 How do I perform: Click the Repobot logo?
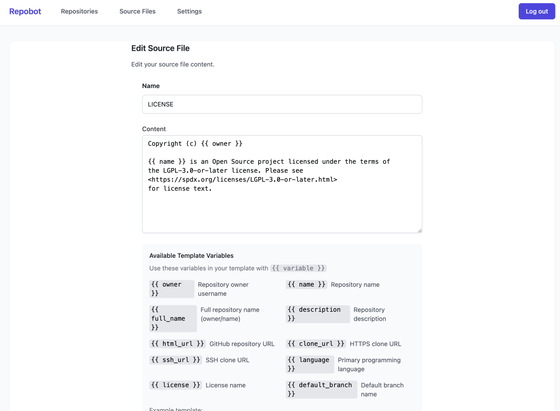point(25,11)
